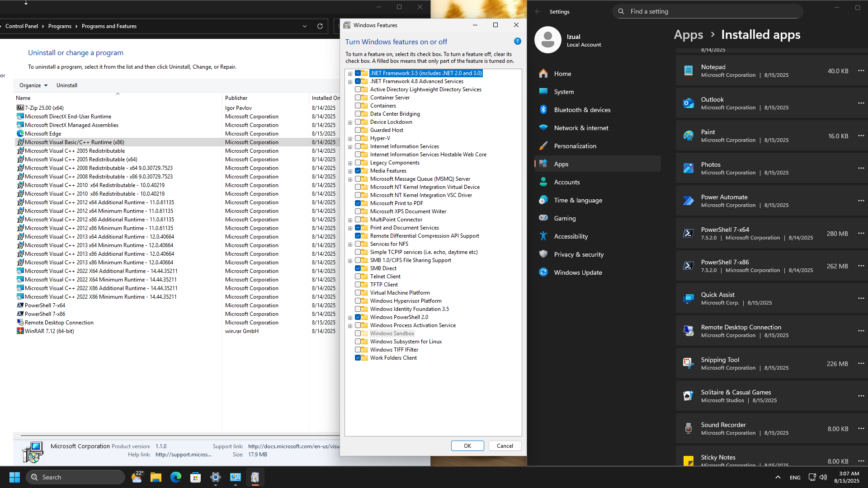The image size is (868, 488).
Task: Uncheck Work Folders Client
Action: click(358, 358)
